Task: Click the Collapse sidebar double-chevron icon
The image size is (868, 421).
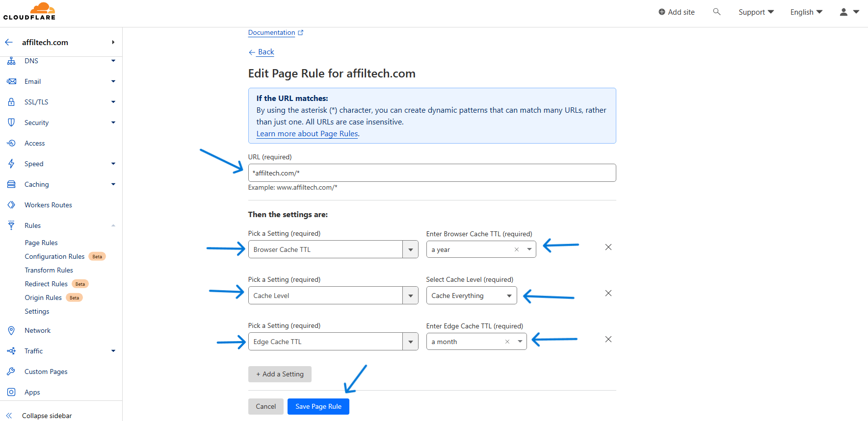Action: click(9, 416)
